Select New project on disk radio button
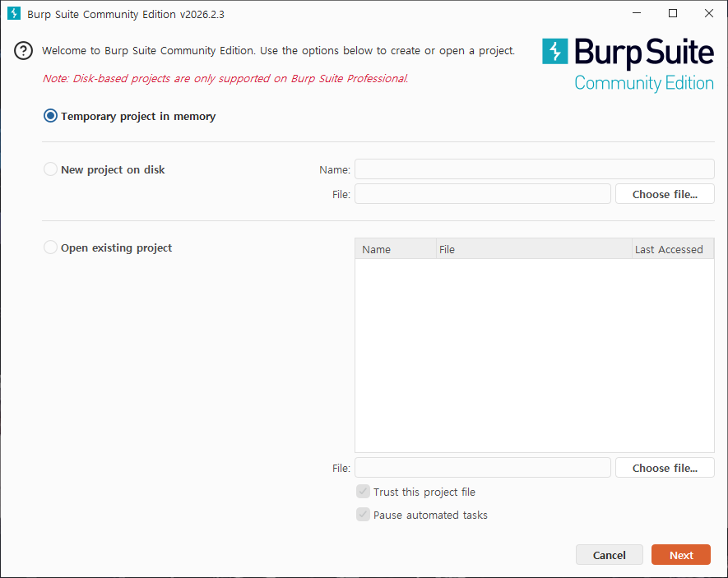 click(x=51, y=169)
